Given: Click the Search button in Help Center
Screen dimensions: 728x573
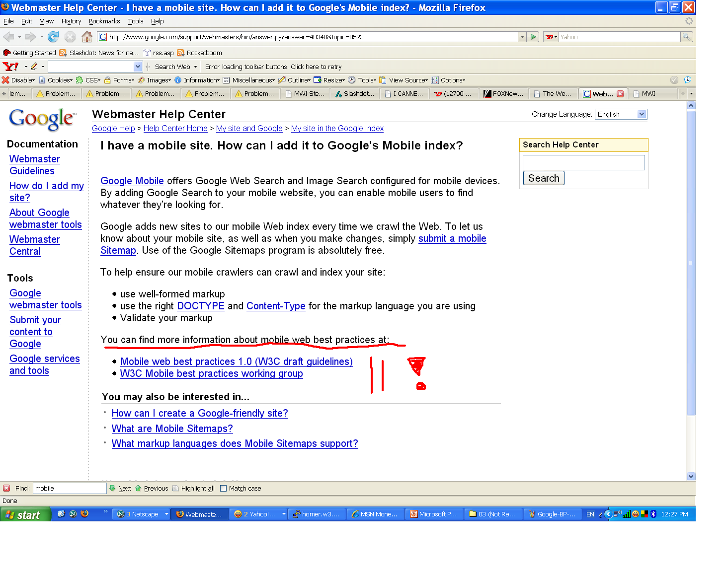Looking at the screenshot, I should point(544,178).
